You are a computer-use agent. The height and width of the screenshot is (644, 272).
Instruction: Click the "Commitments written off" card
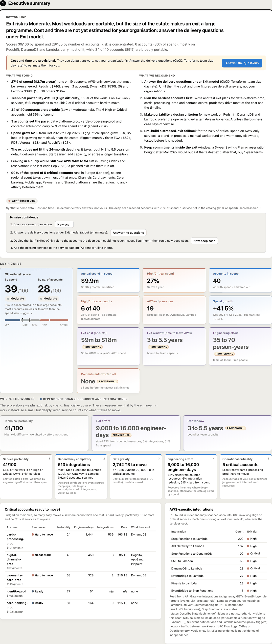pyautogui.click(x=108, y=381)
